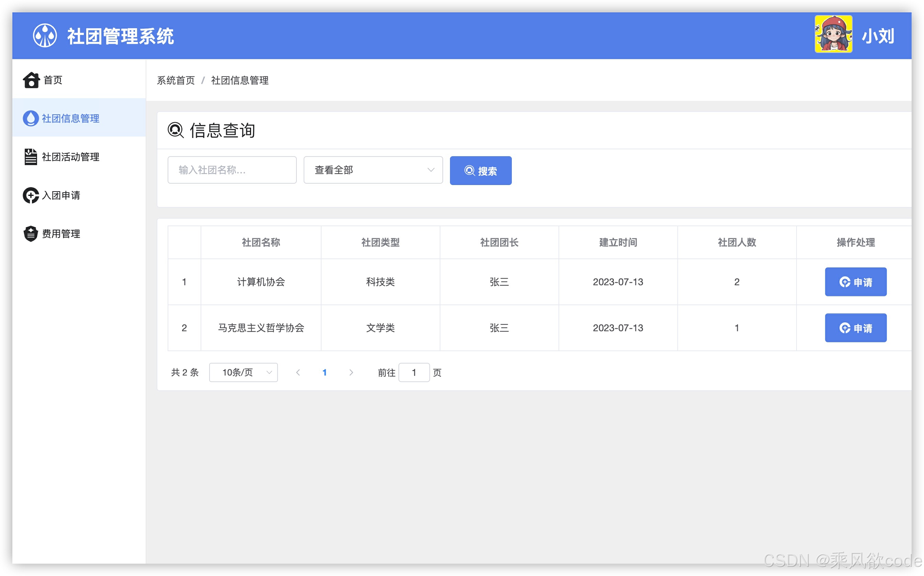
Task: Click the shield icon beside 费用管理
Action: tap(31, 233)
